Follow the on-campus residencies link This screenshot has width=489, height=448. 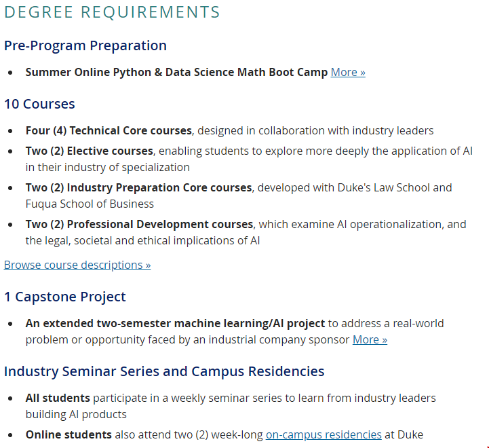tap(324, 434)
